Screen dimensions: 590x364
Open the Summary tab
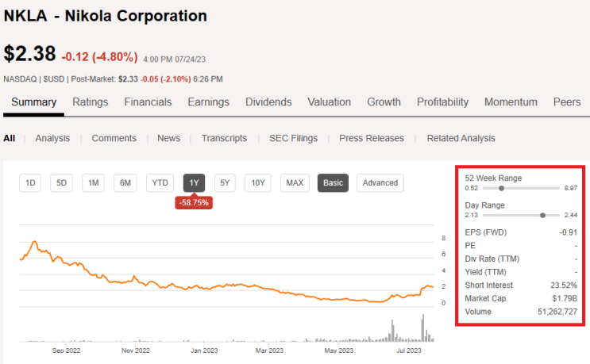click(x=33, y=102)
